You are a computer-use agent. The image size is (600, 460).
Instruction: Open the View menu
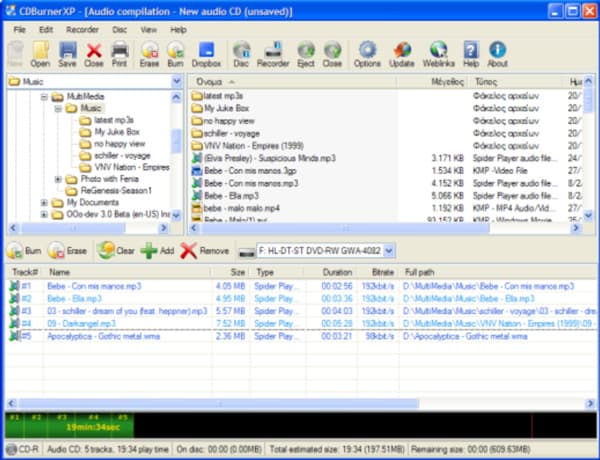(148, 29)
